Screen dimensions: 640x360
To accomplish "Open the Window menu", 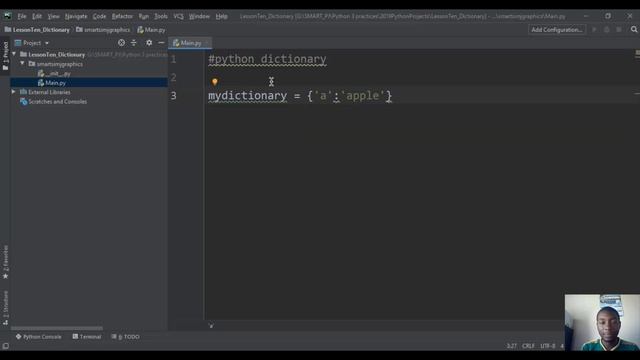I will (x=199, y=16).
